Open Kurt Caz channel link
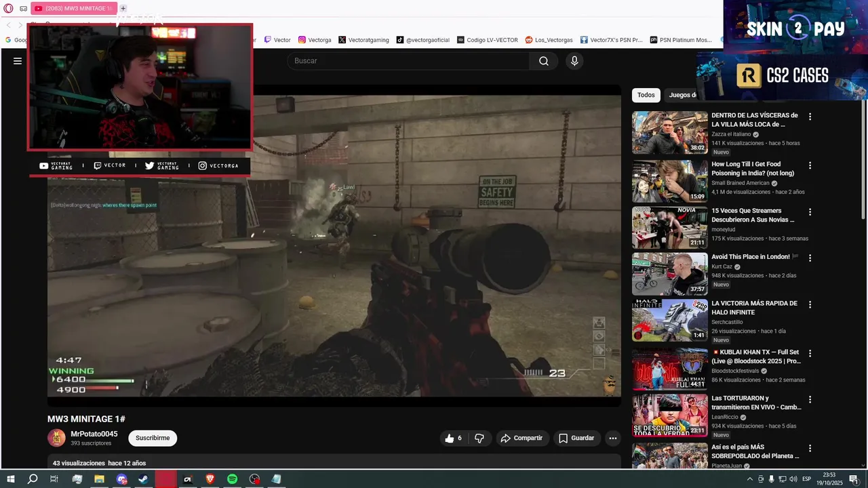The width and height of the screenshot is (868, 488). 723,267
